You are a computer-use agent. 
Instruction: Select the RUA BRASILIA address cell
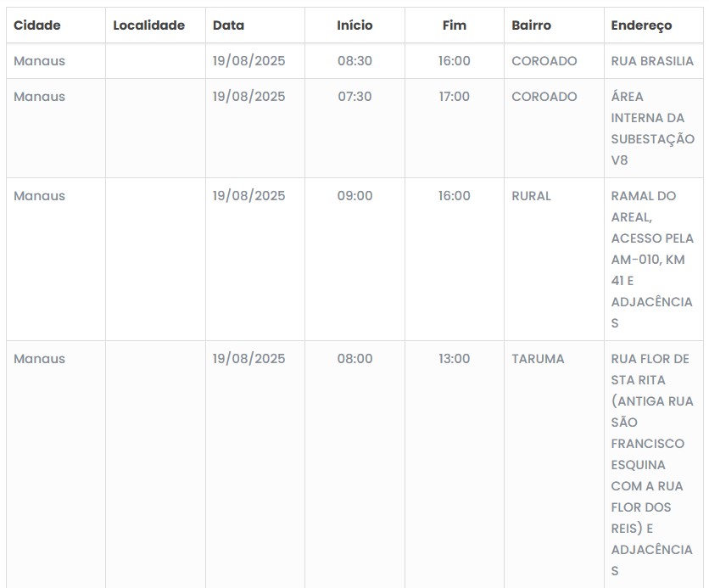pyautogui.click(x=652, y=61)
